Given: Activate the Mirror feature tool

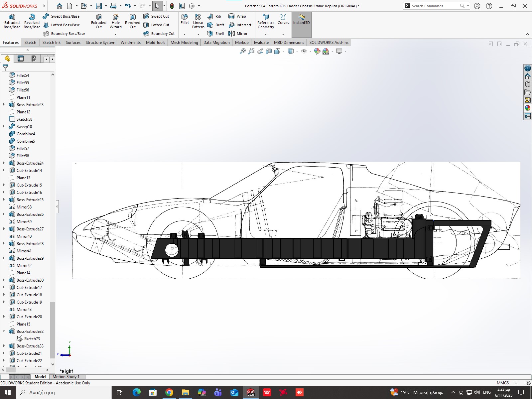Looking at the screenshot, I should tap(238, 34).
